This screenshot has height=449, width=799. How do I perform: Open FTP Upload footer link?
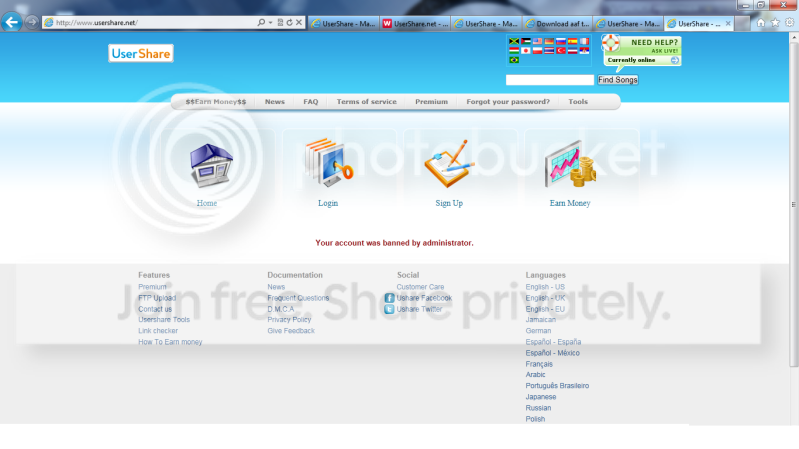157,298
